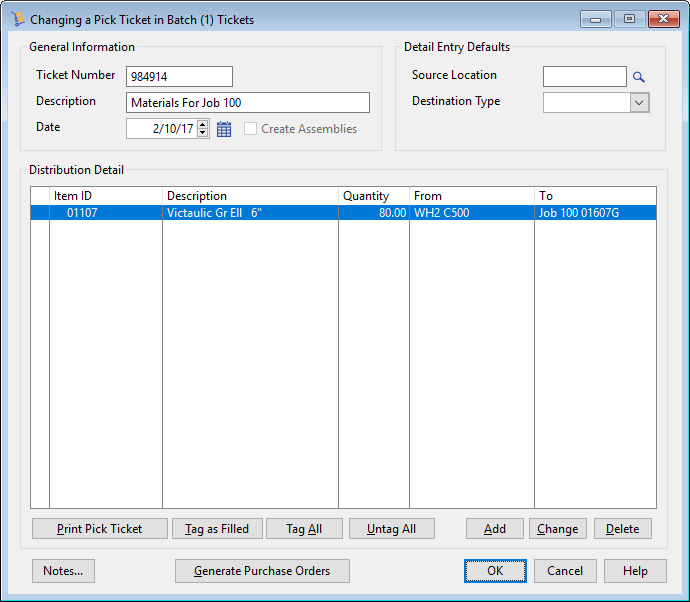
Task: Click the Source Location magnifier lookup icon
Action: [639, 77]
